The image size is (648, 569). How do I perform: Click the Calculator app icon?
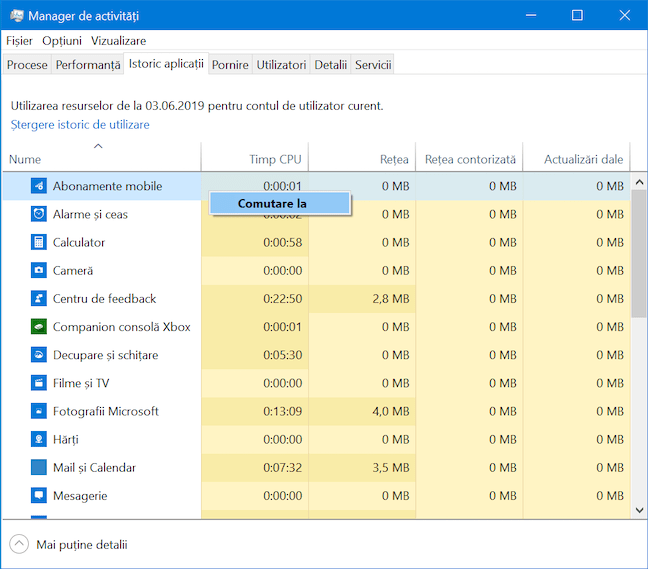38,242
